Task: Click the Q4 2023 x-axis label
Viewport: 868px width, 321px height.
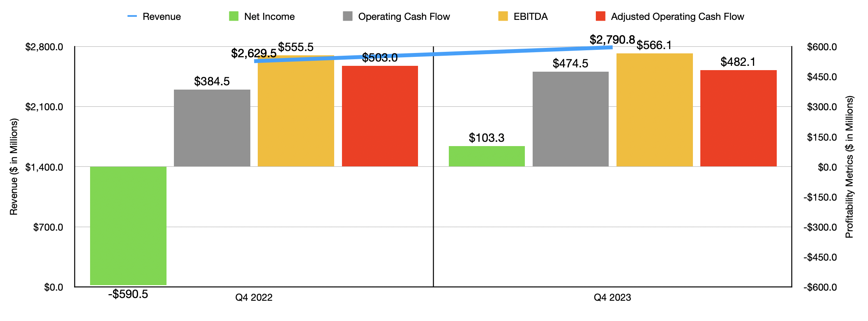Action: 612,298
